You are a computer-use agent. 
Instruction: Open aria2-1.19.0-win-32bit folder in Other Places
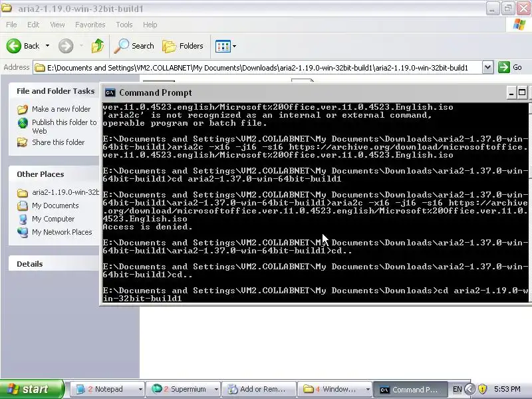point(65,192)
